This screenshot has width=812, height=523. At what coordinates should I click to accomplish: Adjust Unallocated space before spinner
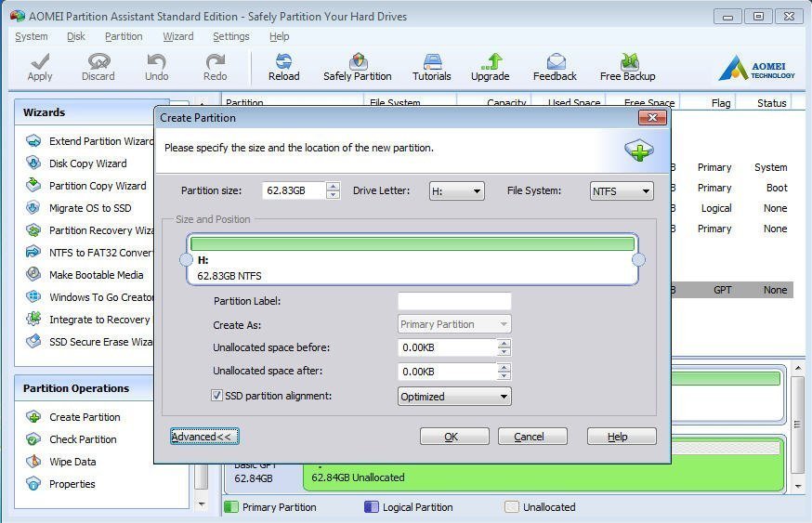pos(504,347)
